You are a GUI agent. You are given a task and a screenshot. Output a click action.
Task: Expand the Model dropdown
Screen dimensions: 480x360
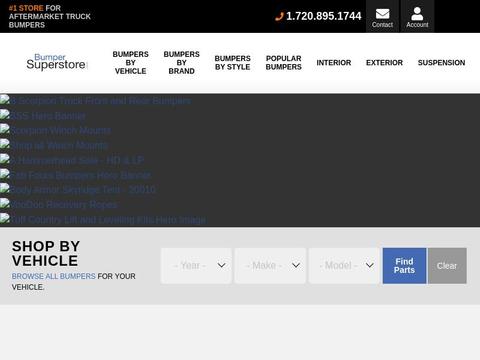tap(344, 266)
